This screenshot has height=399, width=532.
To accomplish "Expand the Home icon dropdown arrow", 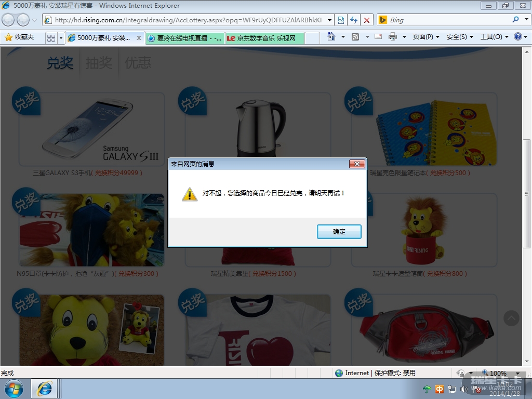I will coord(343,37).
